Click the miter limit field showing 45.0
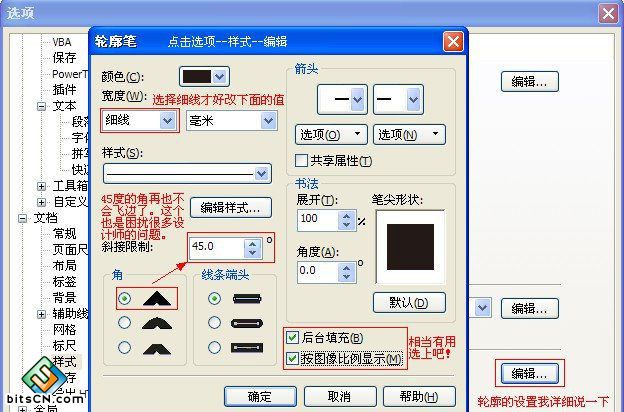 [x=217, y=247]
